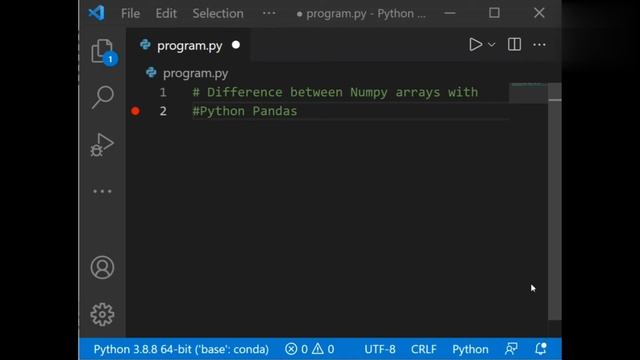Click program.py breadcrumb item

pyautogui.click(x=187, y=73)
